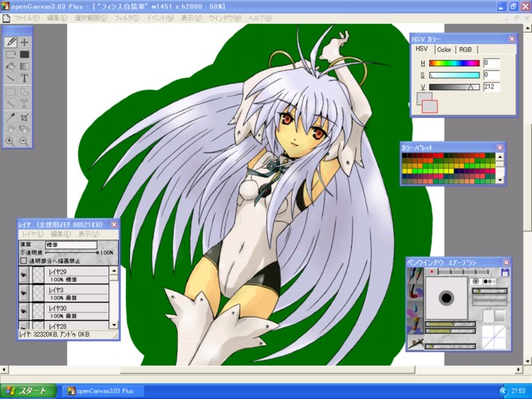Select the zoom out magnifier tool
532x399 pixels.
(25, 141)
